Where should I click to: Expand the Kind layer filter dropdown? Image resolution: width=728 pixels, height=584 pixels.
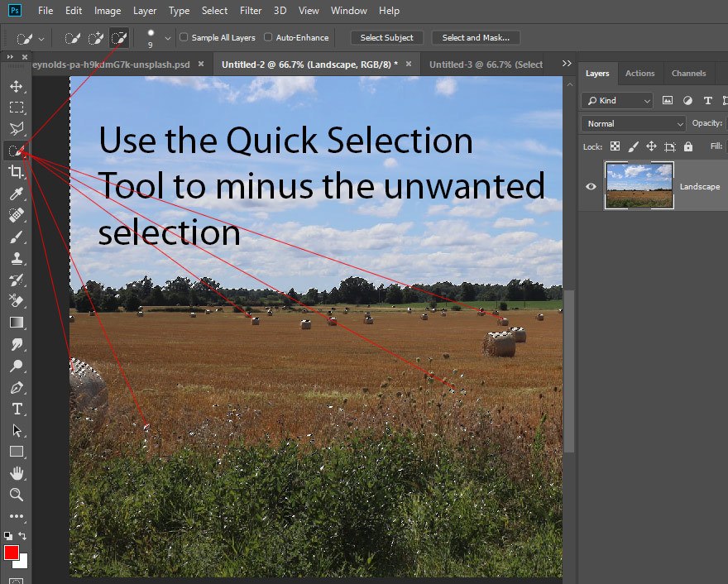tap(616, 100)
